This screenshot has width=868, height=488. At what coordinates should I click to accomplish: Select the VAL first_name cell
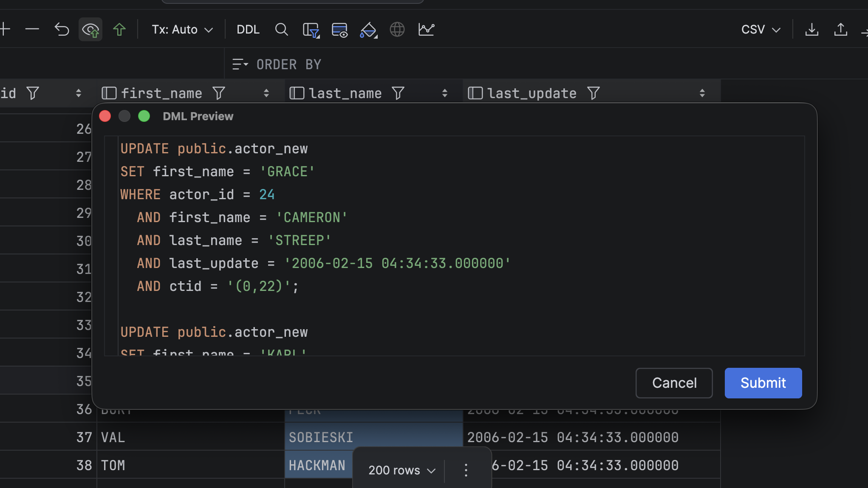pos(191,437)
